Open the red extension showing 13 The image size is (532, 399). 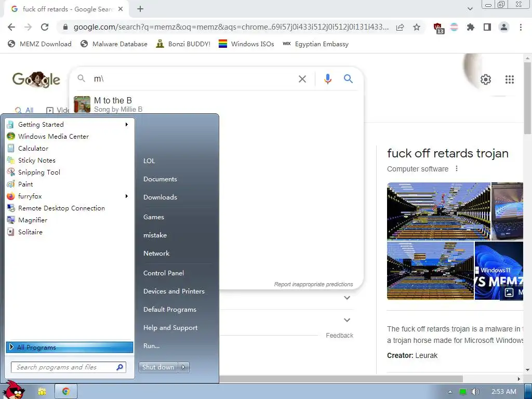pos(438,28)
